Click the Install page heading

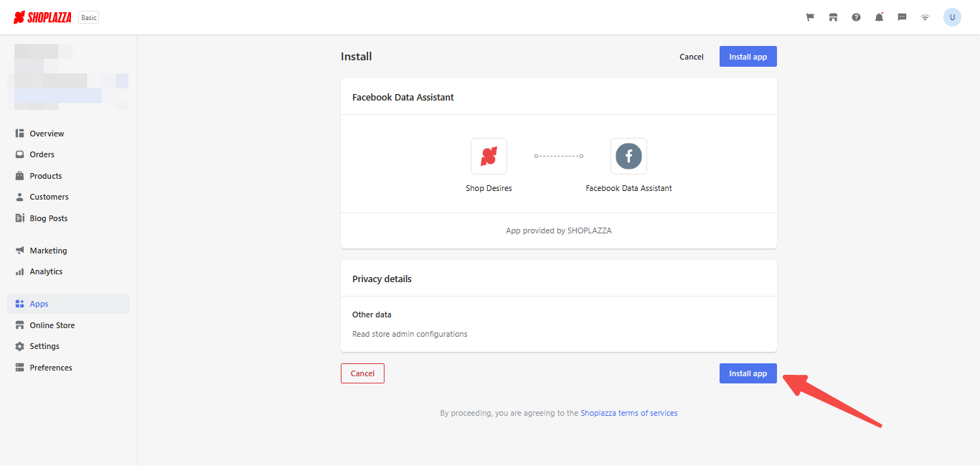click(x=357, y=57)
